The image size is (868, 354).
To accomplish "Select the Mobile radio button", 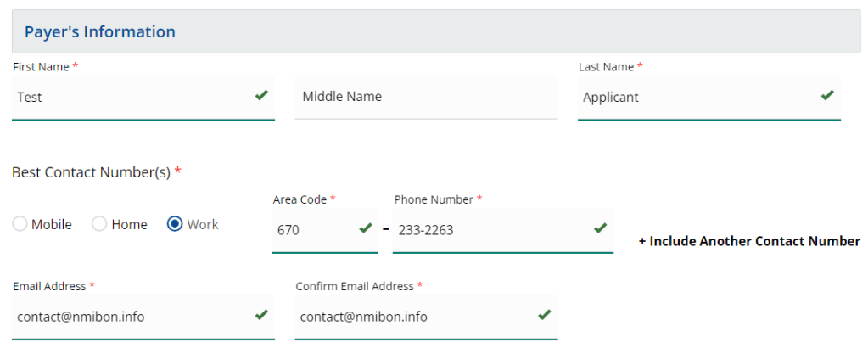I will [x=20, y=224].
